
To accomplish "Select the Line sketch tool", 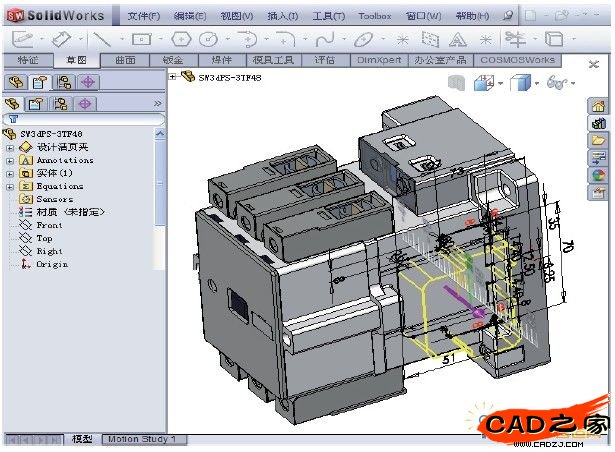I will tap(101, 39).
